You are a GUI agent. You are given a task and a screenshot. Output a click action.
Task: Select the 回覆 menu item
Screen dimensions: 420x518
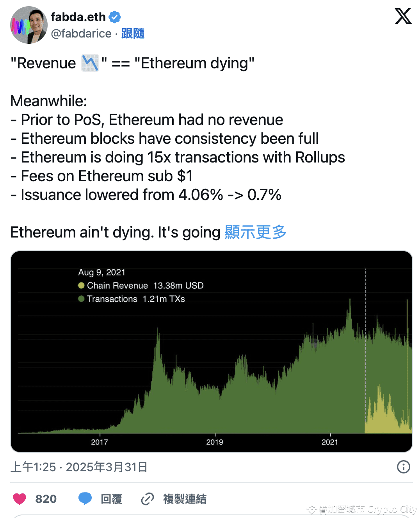pyautogui.click(x=110, y=499)
